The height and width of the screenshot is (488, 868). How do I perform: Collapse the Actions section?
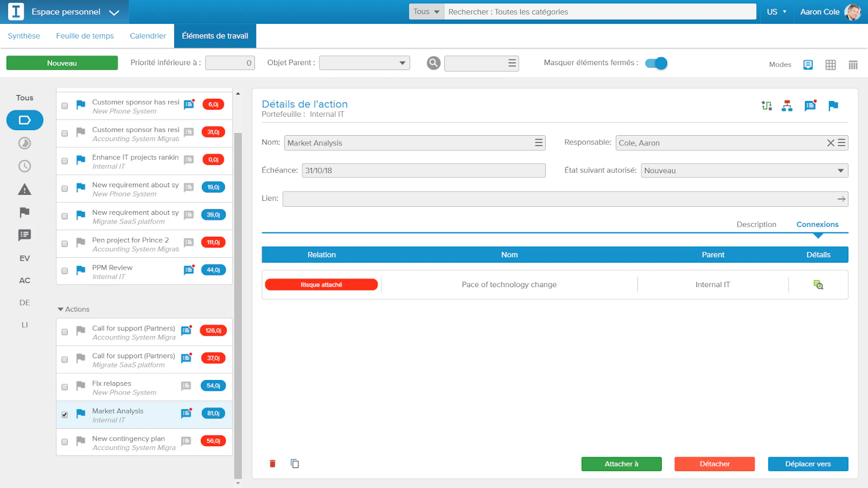(60, 309)
